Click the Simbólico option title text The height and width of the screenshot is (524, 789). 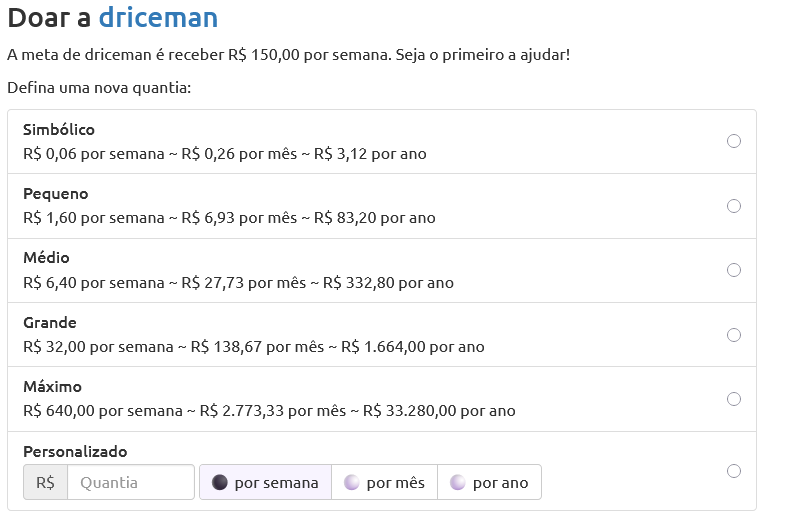[x=59, y=130]
